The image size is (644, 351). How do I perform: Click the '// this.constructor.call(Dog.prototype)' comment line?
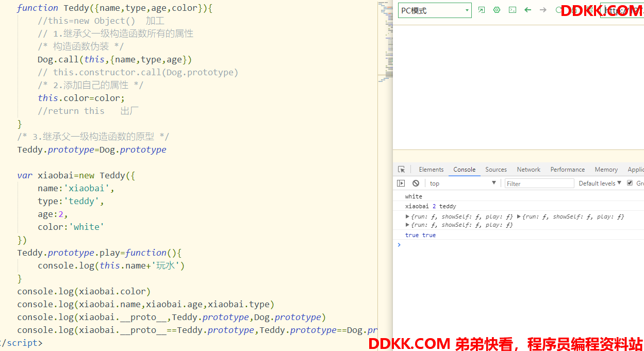(138, 72)
